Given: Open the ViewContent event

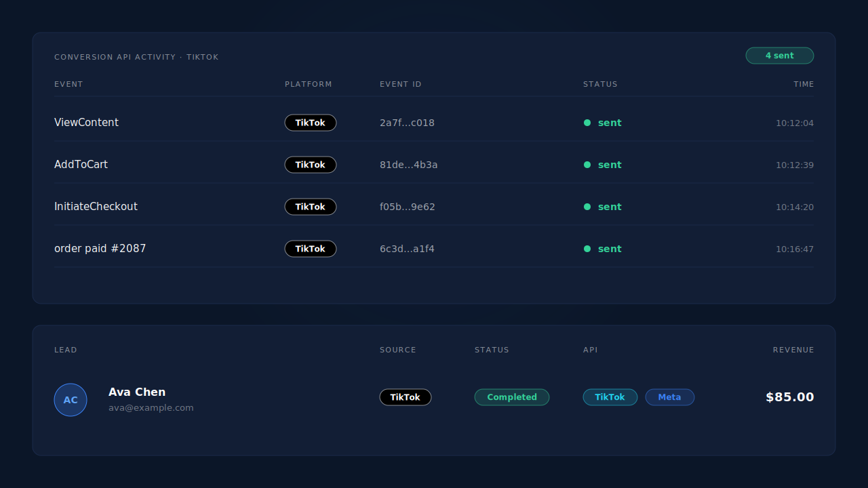Looking at the screenshot, I should [x=86, y=123].
